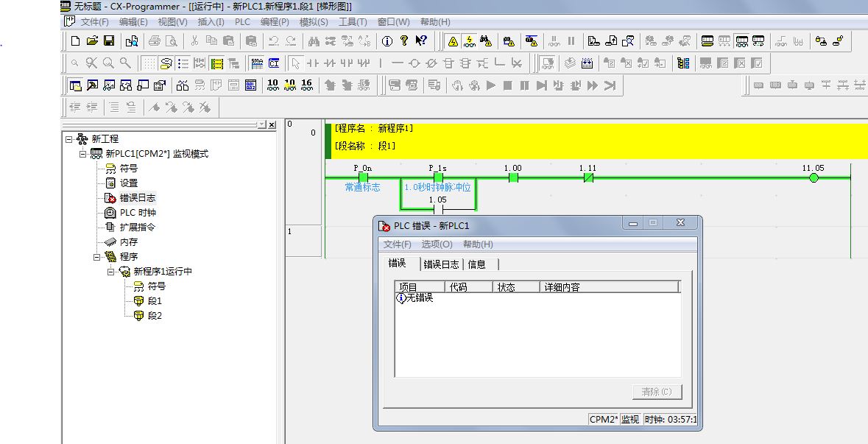Image resolution: width=868 pixels, height=444 pixels.
Task: Collapse the 程序 tree node
Action: (97, 257)
